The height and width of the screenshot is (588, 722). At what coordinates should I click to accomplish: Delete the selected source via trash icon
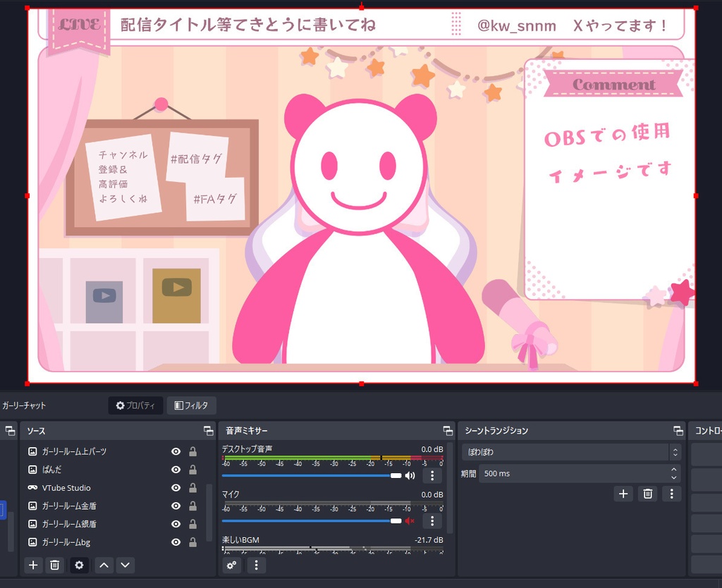point(55,565)
